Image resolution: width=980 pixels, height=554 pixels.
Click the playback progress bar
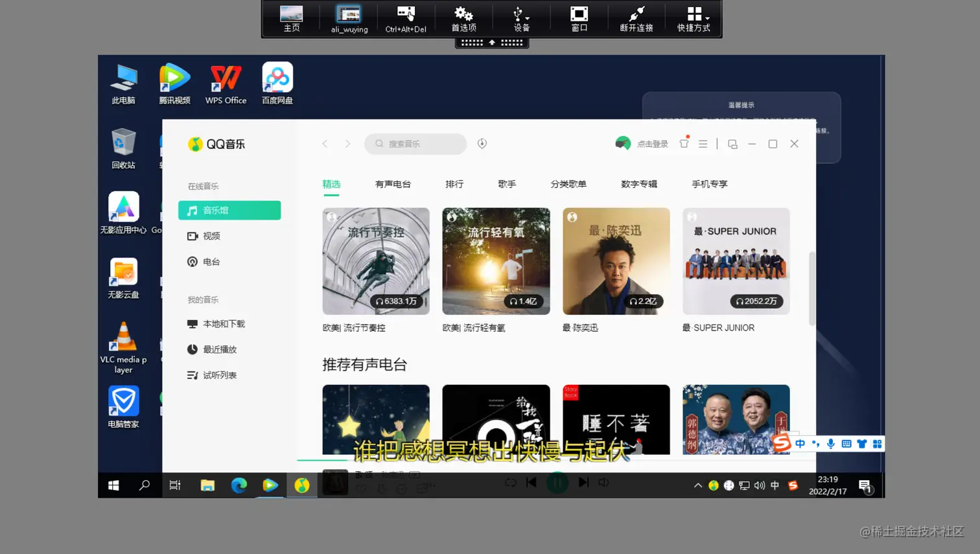click(555, 460)
